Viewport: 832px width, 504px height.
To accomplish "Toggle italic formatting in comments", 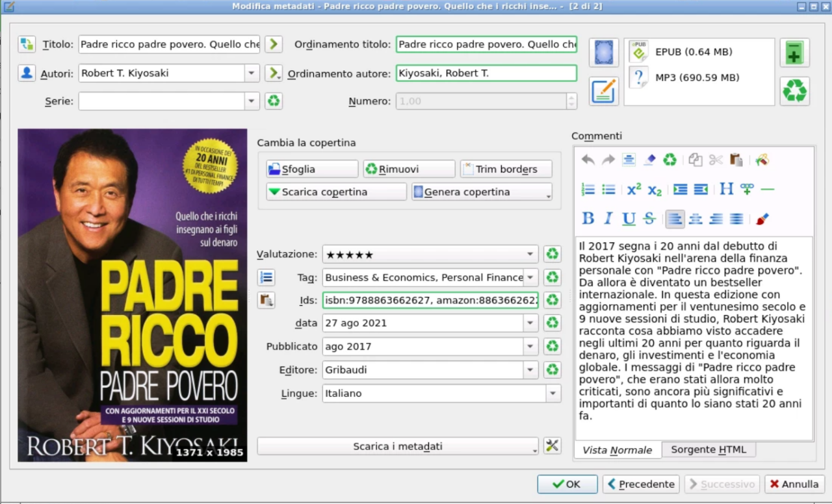I will pos(608,219).
